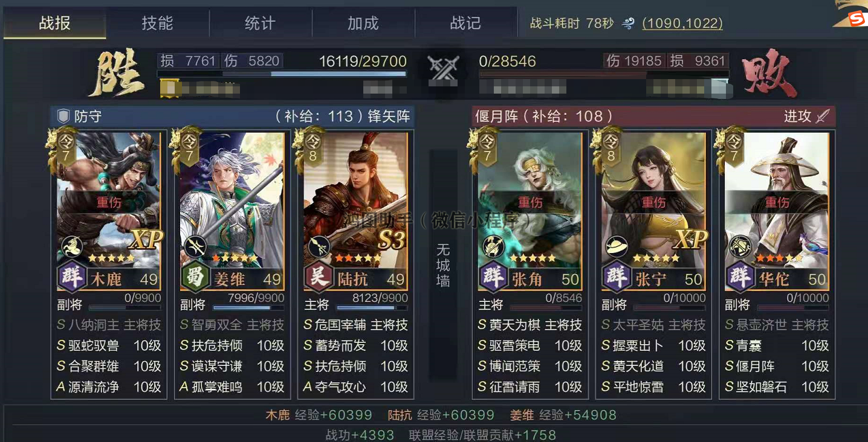This screenshot has height=442, width=868.
Task: Click 华佗's siege troop type icon
Action: coord(740,247)
